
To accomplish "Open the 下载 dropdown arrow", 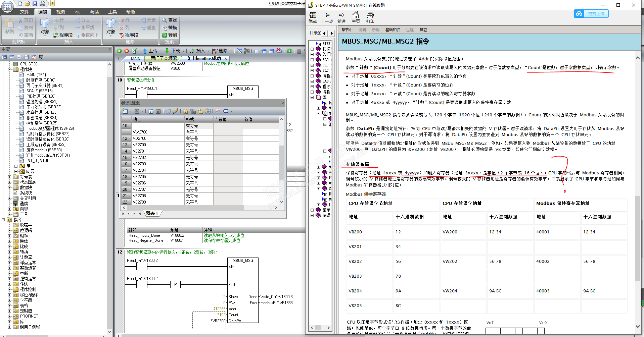I will (184, 51).
